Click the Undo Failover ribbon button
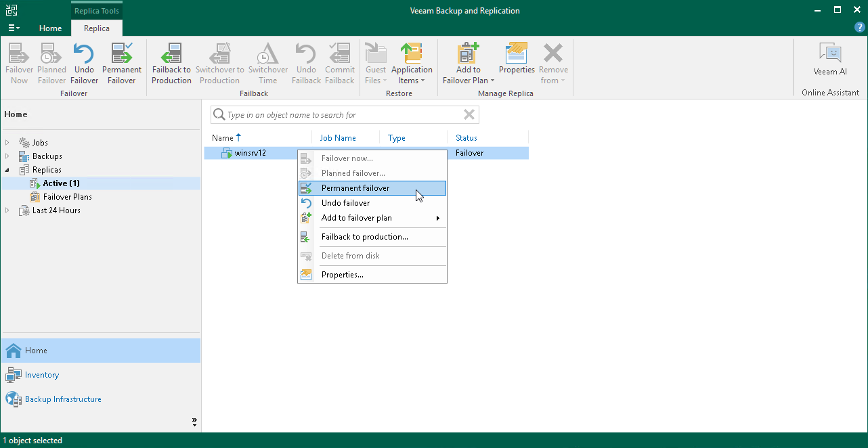868x448 pixels. (84, 64)
